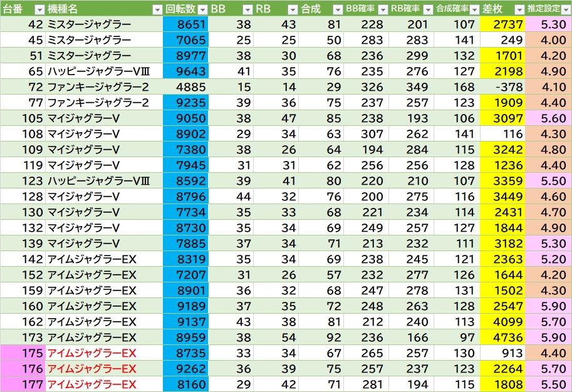
Task: Click 差枚 value 3449
Action: [x=502, y=197]
